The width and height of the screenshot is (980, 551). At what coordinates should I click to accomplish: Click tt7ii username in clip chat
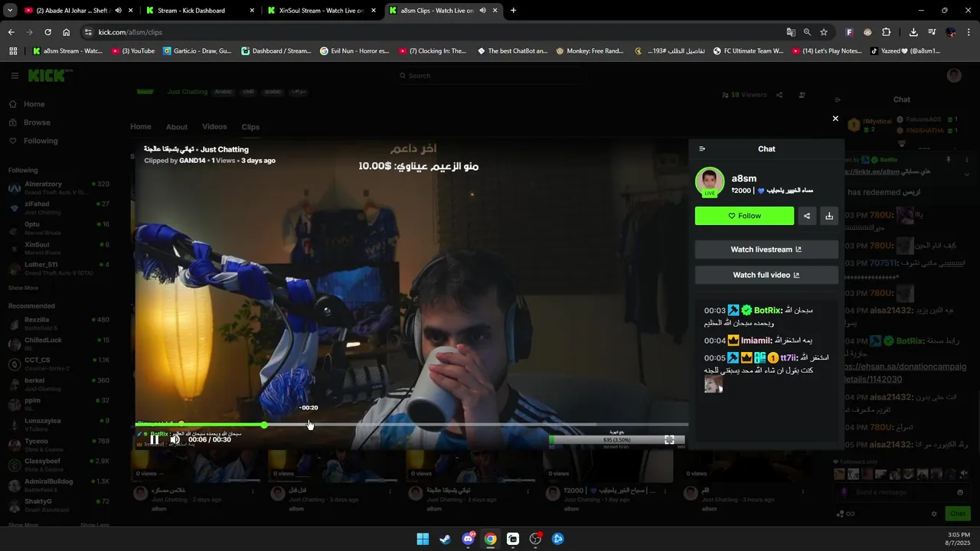[x=789, y=358]
